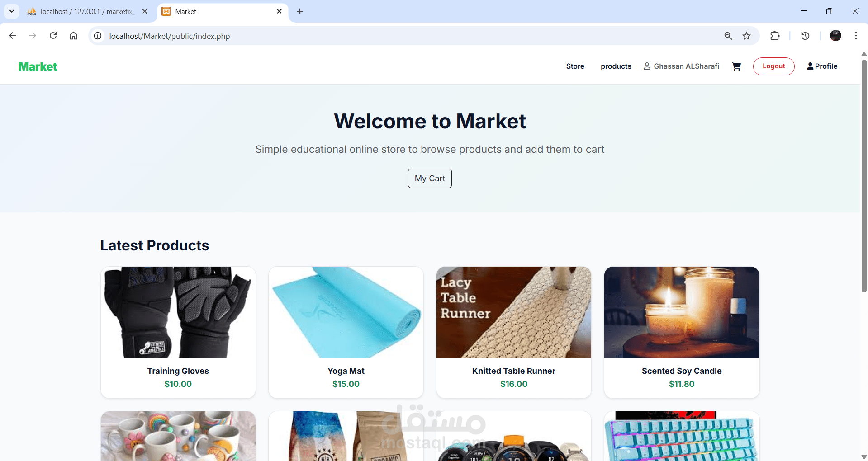Click the Logout button
Image resolution: width=868 pixels, height=461 pixels.
(x=773, y=66)
